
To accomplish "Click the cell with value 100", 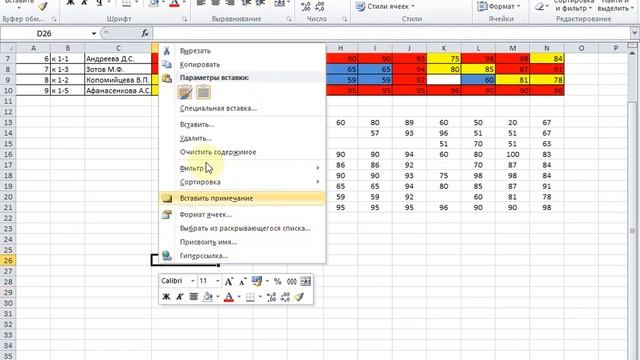I will click(x=513, y=154).
